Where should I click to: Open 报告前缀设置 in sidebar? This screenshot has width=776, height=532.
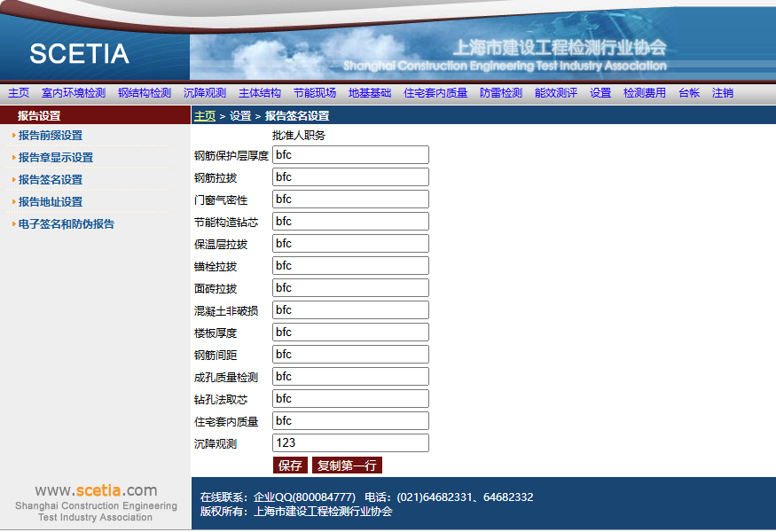pyautogui.click(x=51, y=136)
